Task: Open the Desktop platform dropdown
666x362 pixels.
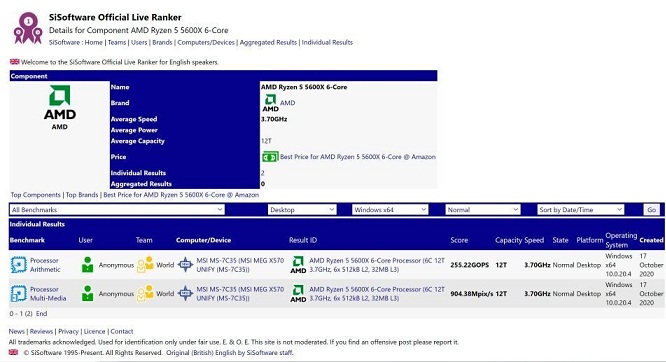Action: coord(302,209)
